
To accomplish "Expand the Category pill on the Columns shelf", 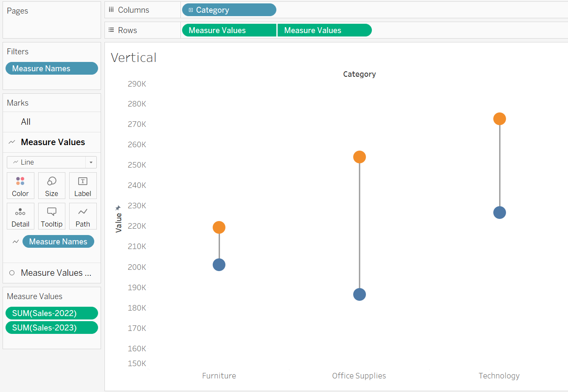I will click(190, 9).
